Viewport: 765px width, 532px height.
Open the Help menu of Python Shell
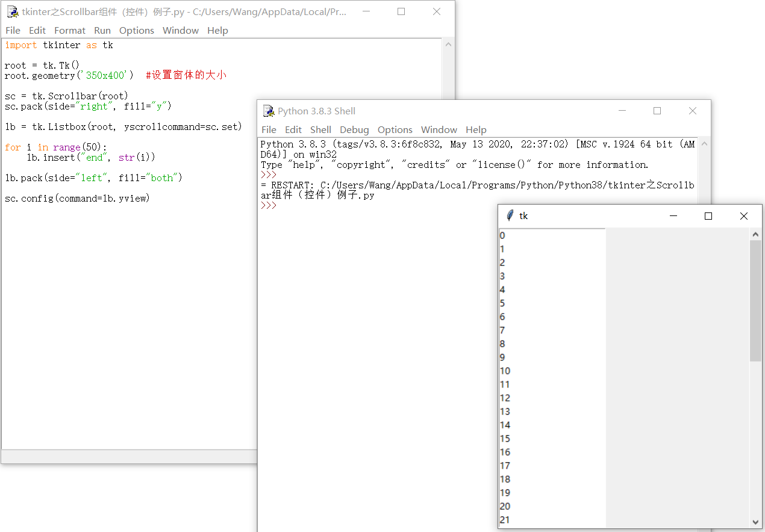(476, 129)
